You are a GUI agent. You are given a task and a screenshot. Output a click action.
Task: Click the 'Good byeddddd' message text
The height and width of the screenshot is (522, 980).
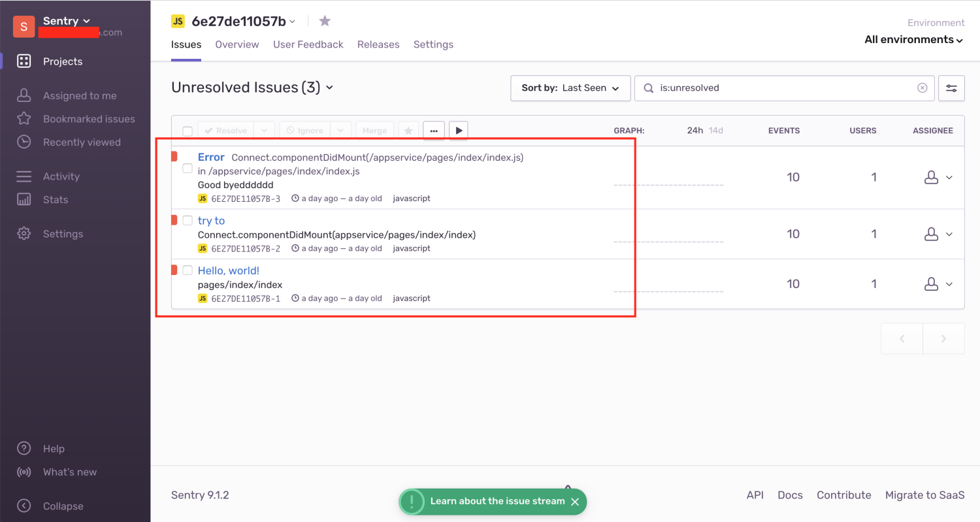click(x=236, y=185)
